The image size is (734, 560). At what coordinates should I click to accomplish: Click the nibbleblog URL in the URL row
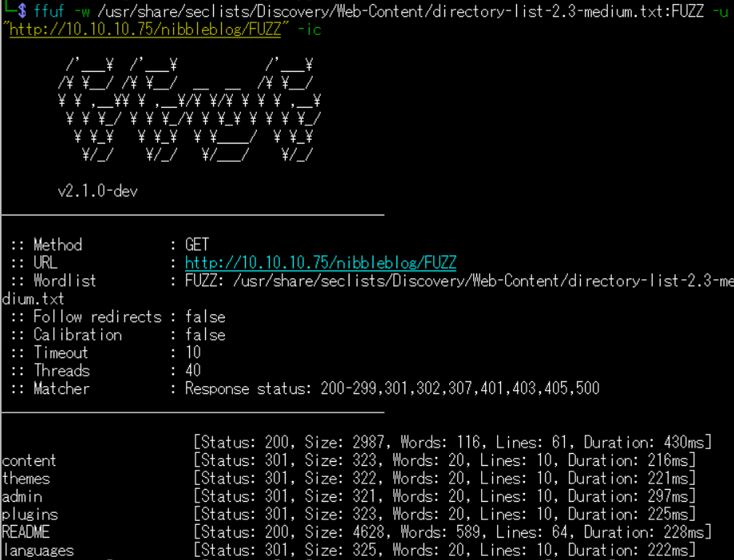pos(320,262)
